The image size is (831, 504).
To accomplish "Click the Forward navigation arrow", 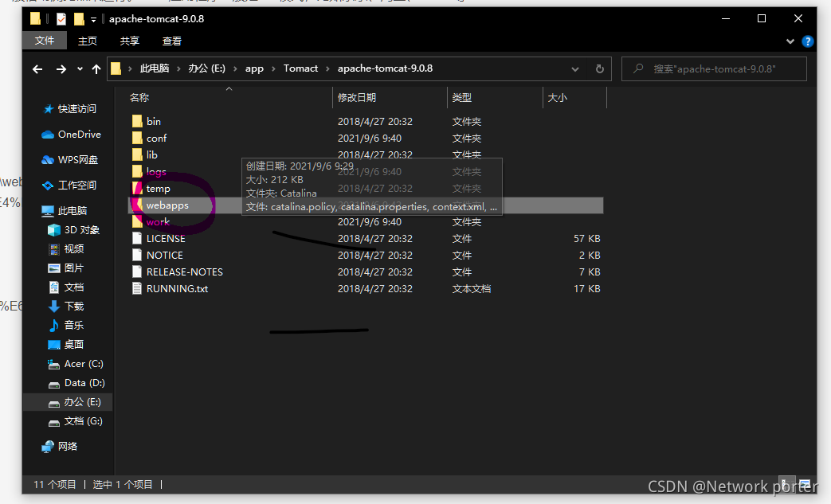I will click(61, 68).
